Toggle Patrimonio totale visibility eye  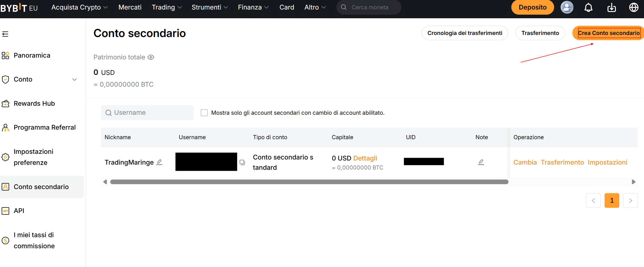(151, 57)
